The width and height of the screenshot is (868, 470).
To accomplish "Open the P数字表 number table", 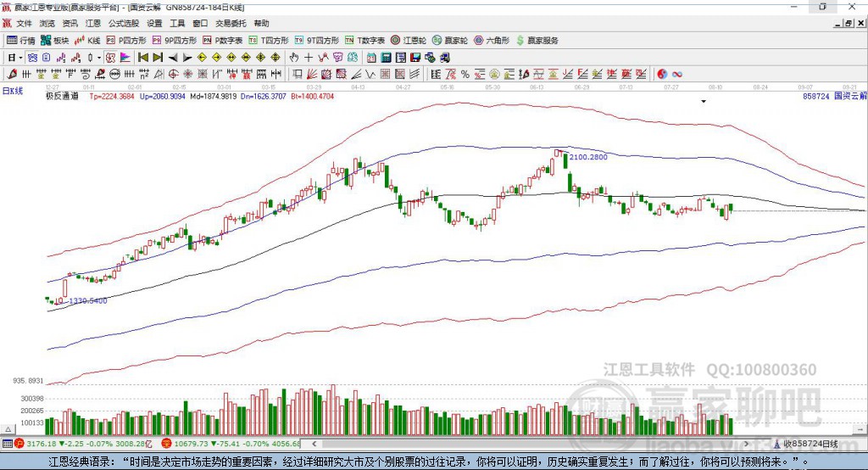I will click(223, 41).
